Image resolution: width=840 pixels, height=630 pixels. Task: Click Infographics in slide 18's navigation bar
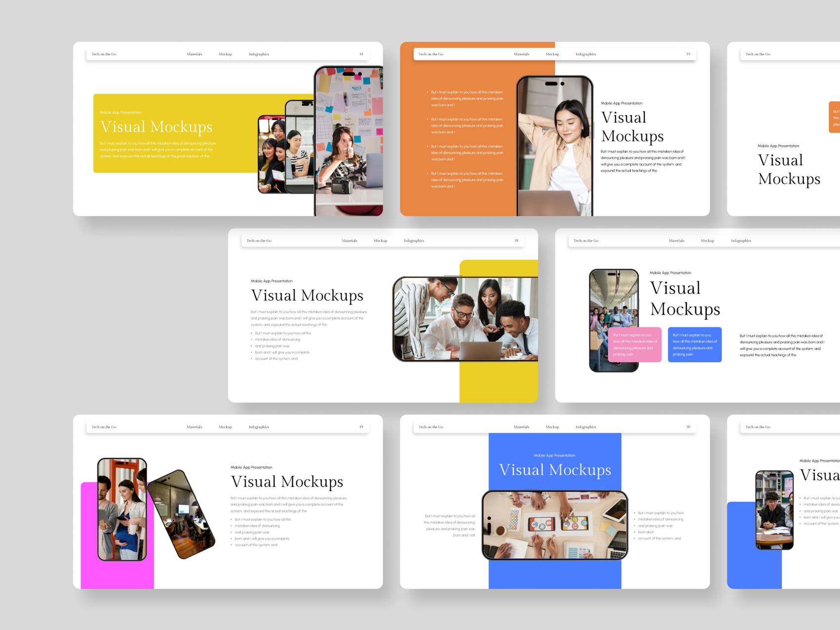pos(414,241)
